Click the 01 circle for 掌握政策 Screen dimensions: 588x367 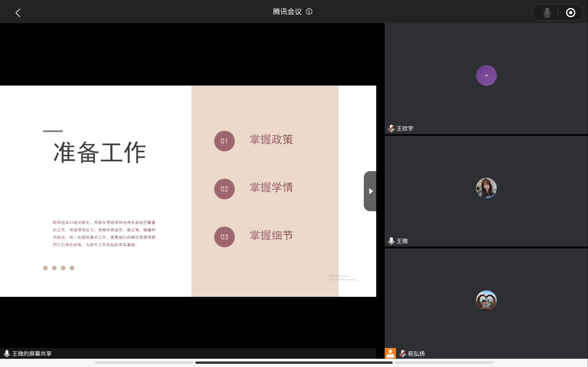(x=224, y=141)
